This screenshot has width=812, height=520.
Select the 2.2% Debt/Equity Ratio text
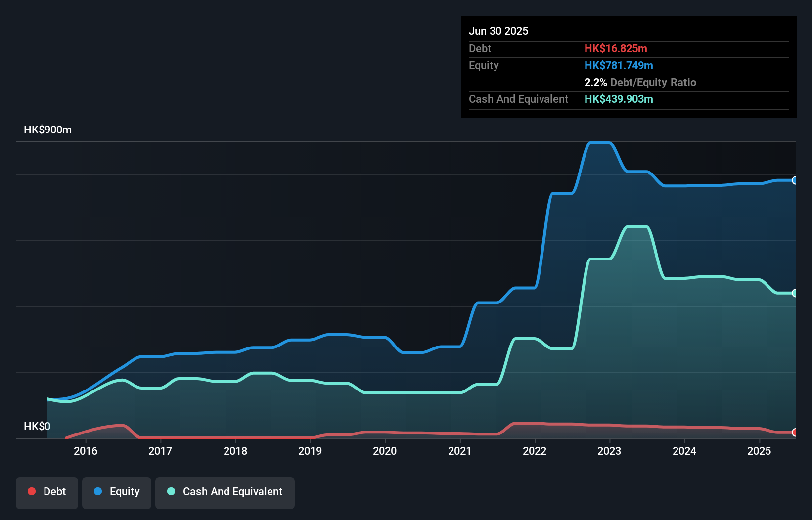[640, 83]
